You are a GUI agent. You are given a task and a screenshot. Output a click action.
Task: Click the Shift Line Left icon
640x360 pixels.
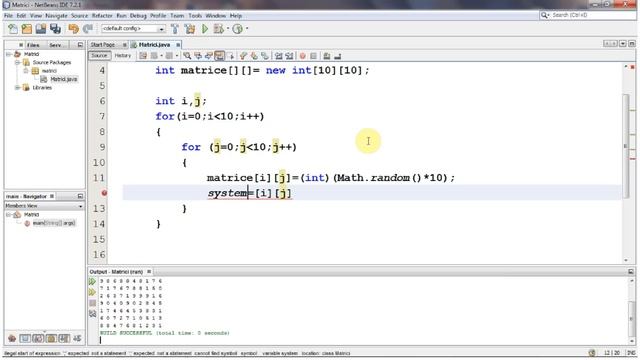coord(279,56)
